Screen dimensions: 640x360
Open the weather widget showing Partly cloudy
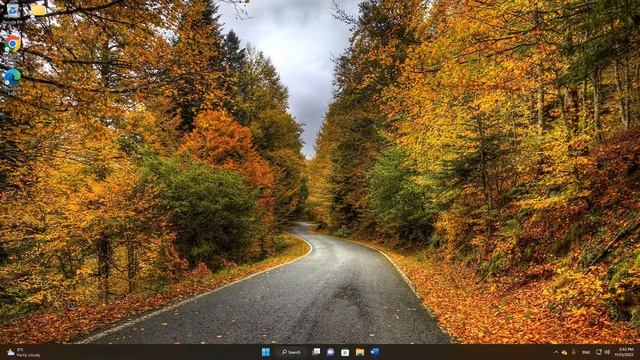tap(24, 352)
